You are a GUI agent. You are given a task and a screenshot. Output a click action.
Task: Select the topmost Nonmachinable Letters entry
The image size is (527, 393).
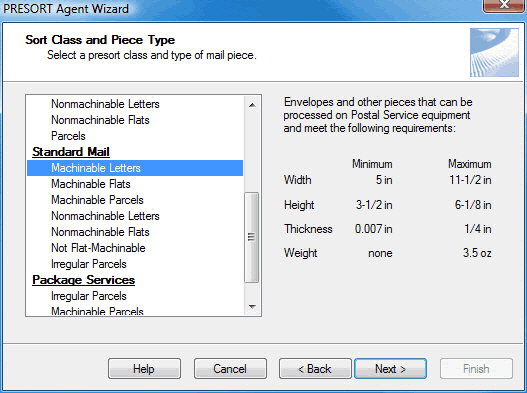[135, 104]
